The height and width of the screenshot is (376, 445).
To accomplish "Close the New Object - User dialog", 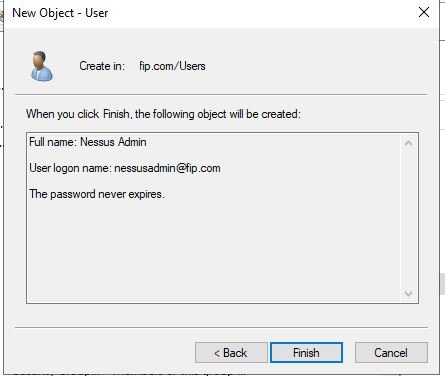I will [424, 13].
